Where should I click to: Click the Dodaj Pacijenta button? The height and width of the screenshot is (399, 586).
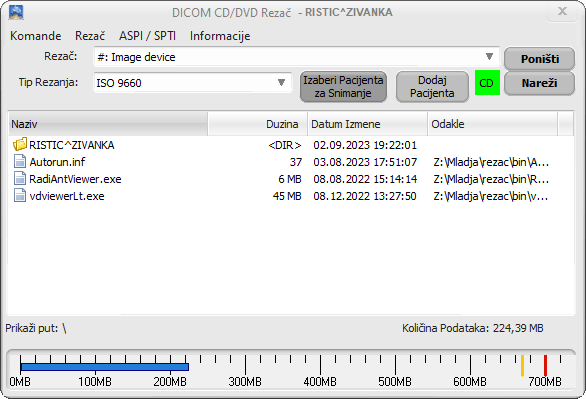click(x=432, y=86)
